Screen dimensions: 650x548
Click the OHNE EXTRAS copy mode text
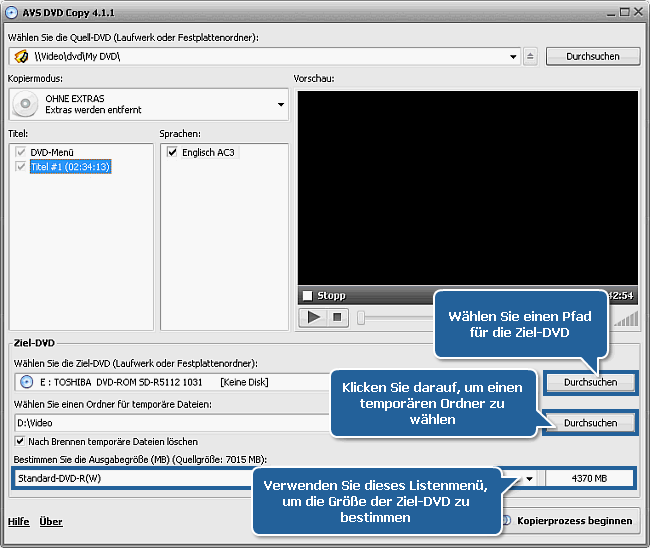point(75,99)
